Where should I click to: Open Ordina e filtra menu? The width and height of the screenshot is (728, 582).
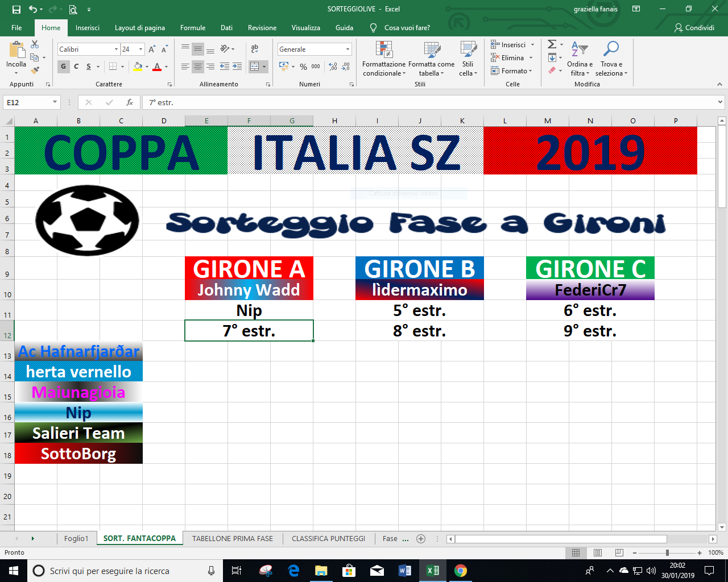580,59
